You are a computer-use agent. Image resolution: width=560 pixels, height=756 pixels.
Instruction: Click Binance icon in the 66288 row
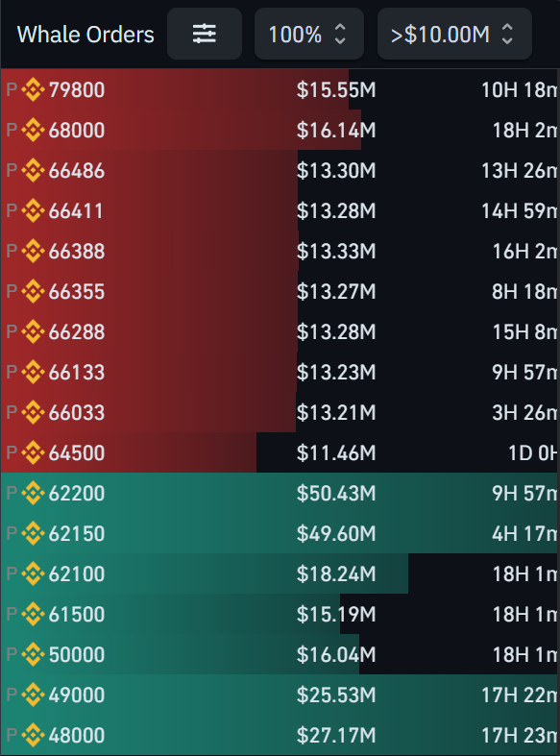[34, 331]
